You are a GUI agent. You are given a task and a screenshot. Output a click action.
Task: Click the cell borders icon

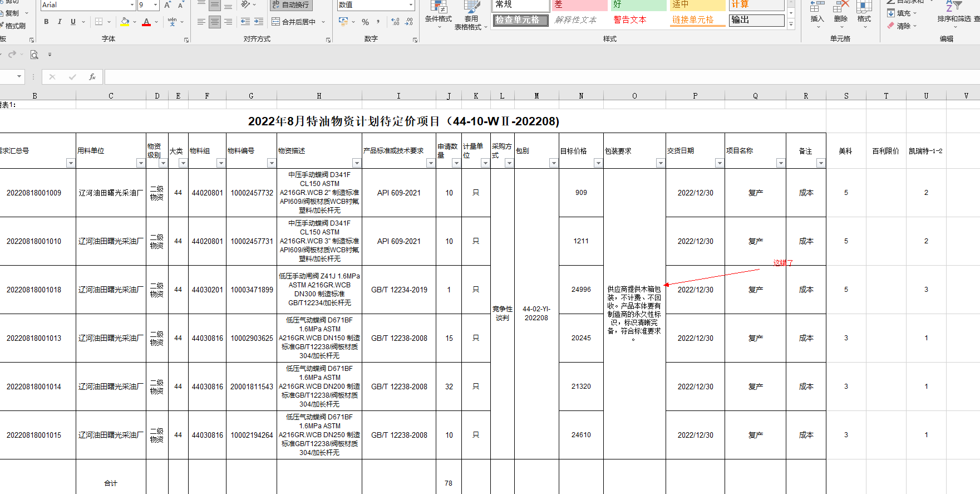99,22
